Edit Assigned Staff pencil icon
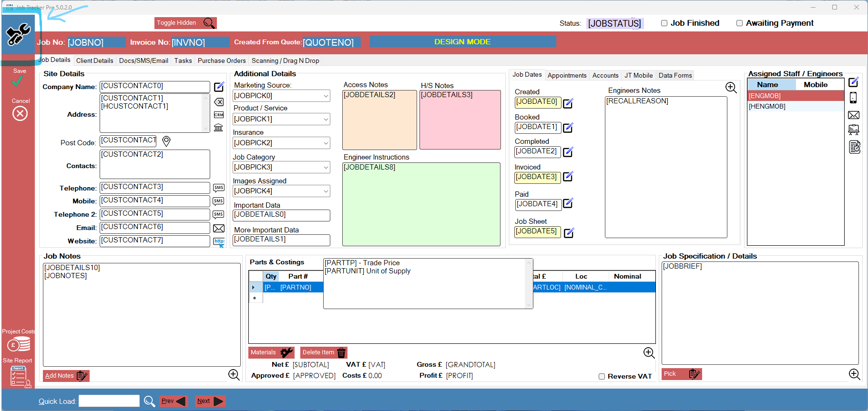Viewport: 868px width, 411px height. pos(854,82)
